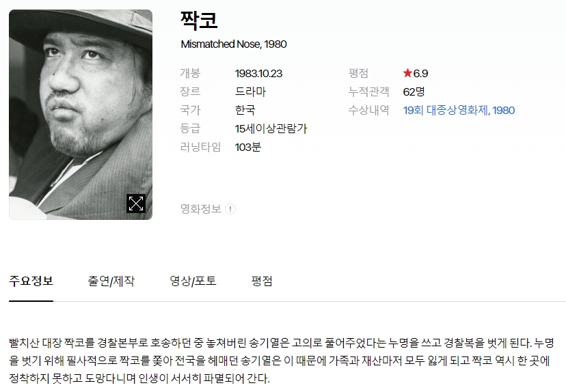Click the 짝코 movie poster image
Screen dimensions: 566x392
(81, 114)
